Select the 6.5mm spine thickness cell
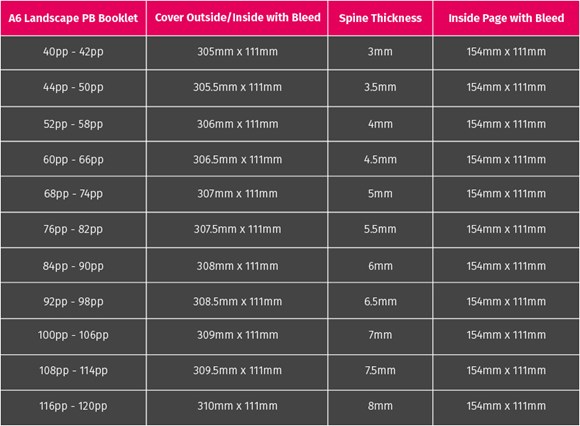580x426 pixels. click(x=380, y=301)
